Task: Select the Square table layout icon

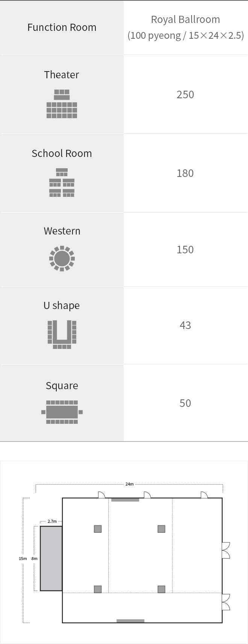Action: tap(62, 412)
